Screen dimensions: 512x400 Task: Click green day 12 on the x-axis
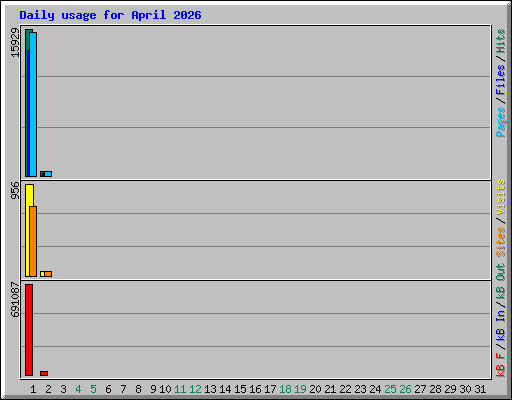[x=195, y=389]
